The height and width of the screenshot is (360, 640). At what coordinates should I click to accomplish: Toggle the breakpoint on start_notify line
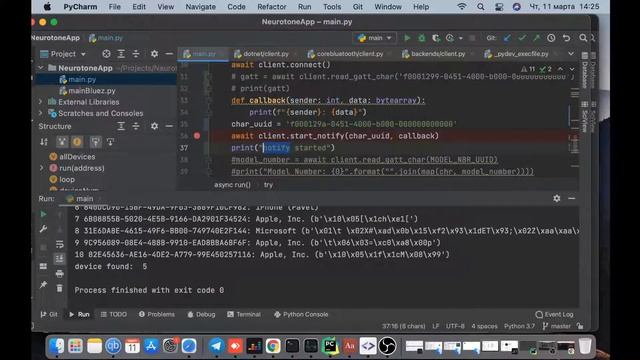pos(197,136)
